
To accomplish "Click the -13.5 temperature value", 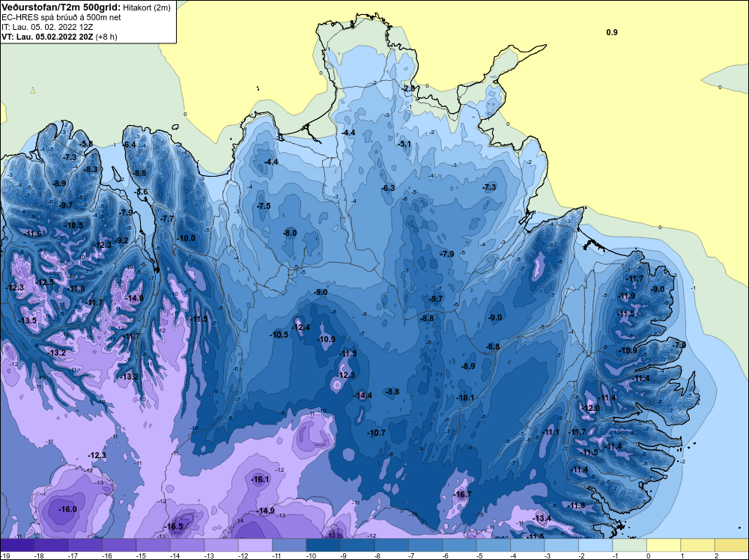I will (x=28, y=320).
